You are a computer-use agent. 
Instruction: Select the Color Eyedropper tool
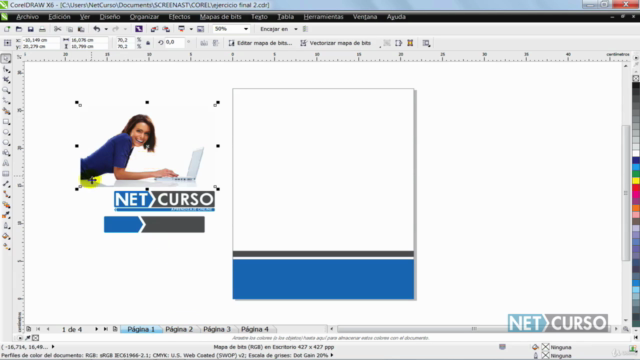6,216
